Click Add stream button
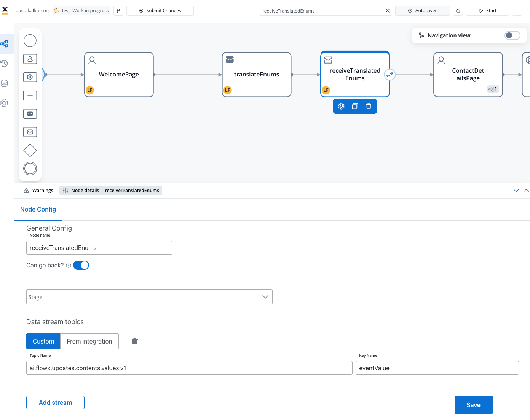Image resolution: width=530 pixels, height=420 pixels. [x=55, y=402]
